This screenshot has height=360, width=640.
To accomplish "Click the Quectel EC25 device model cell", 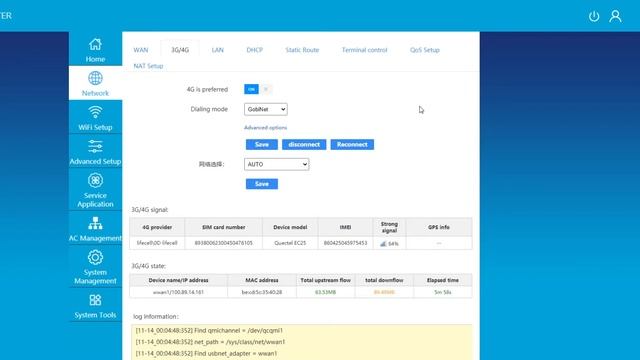I will pos(290,243).
